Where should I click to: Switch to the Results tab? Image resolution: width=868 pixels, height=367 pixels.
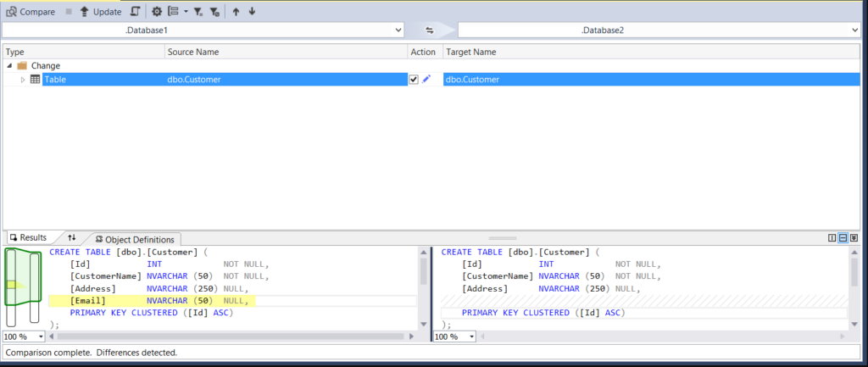coord(29,237)
